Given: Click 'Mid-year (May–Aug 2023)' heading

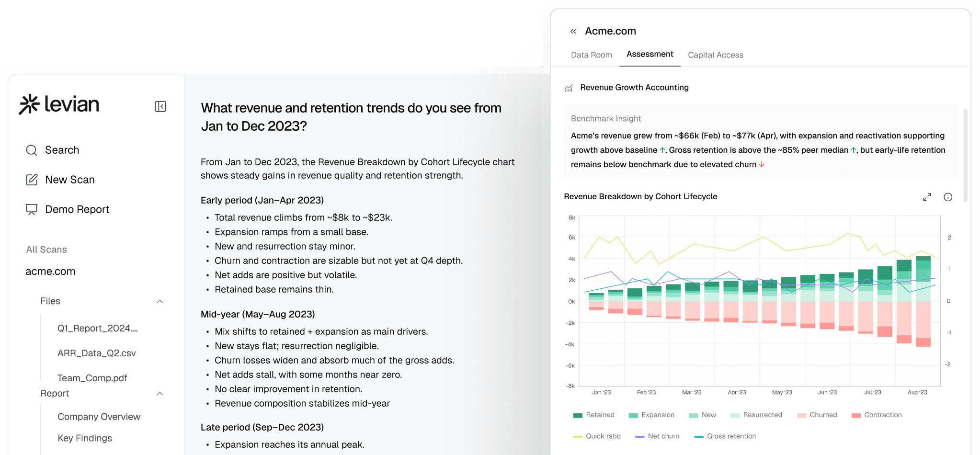Looking at the screenshot, I should tap(258, 315).
